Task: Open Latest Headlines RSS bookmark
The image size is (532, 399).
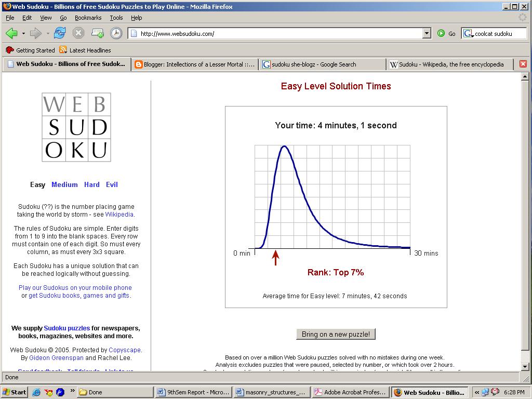Action: coord(85,50)
